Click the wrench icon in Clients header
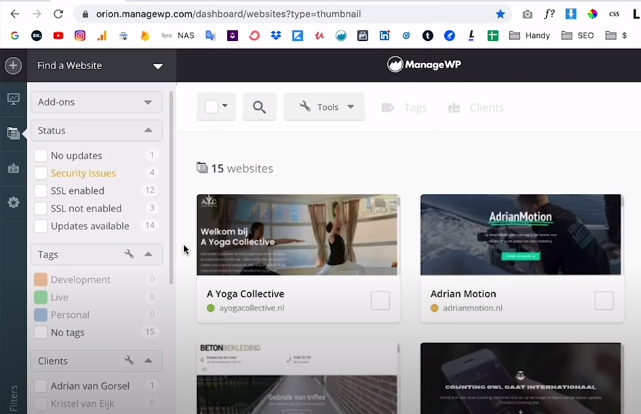 129,360
